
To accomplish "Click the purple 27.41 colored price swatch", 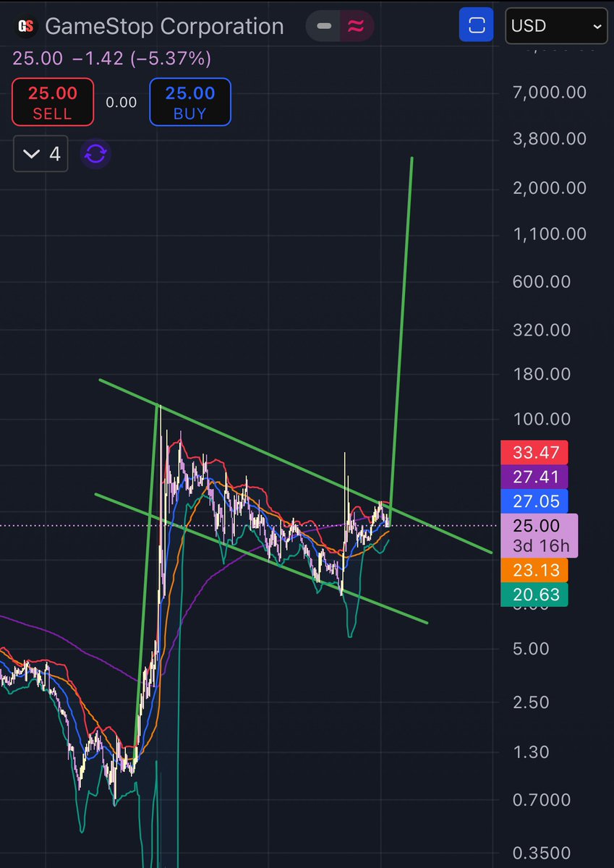I will [534, 477].
